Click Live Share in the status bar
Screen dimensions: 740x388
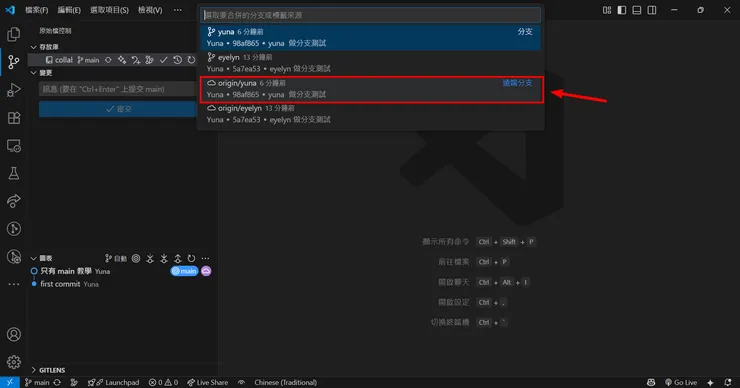[208, 382]
